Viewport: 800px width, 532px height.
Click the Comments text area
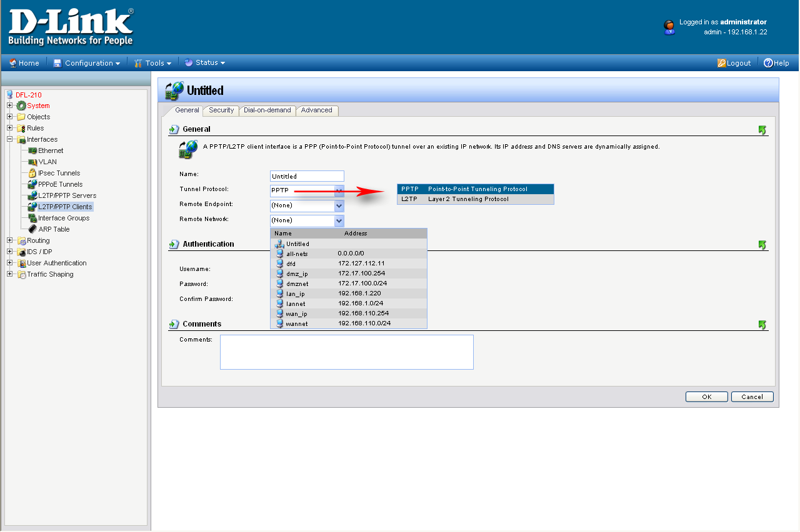pos(347,352)
